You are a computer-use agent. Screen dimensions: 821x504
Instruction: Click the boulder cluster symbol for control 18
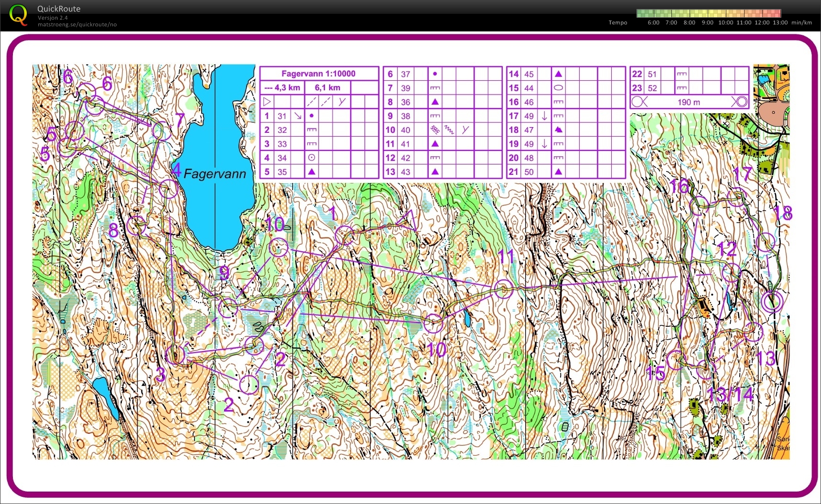(558, 130)
